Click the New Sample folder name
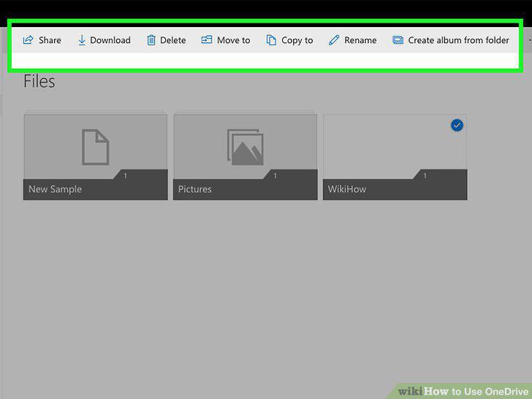The image size is (532, 399). click(55, 189)
